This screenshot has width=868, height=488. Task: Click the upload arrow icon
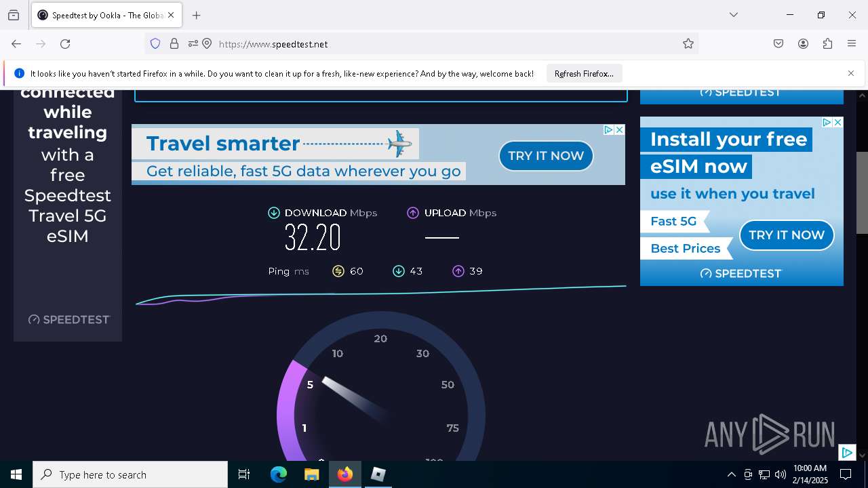point(413,213)
